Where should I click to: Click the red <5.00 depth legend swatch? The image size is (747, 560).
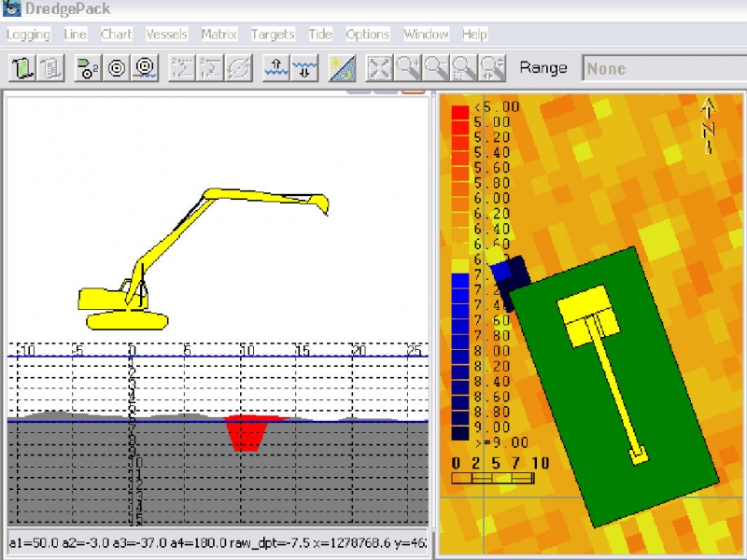[x=459, y=113]
